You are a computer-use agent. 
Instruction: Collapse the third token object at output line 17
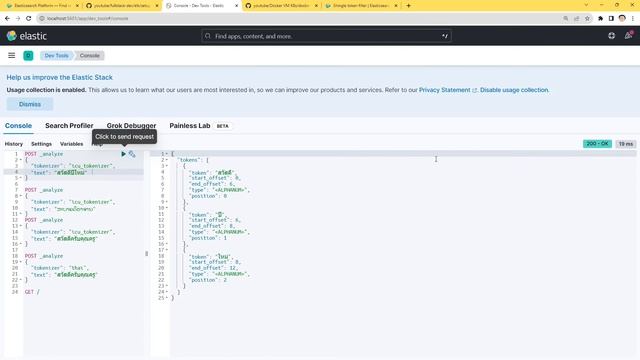pos(167,250)
